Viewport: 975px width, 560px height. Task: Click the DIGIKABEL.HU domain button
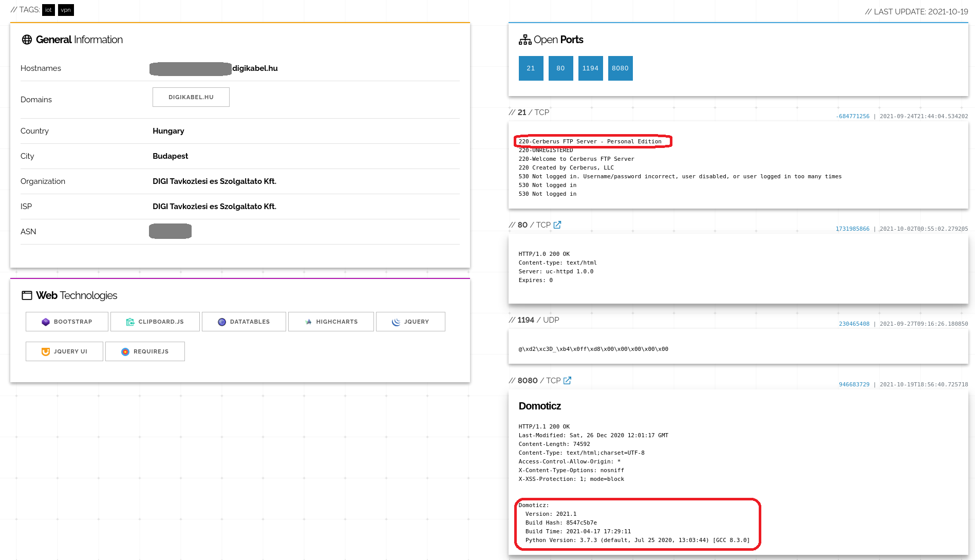191,97
